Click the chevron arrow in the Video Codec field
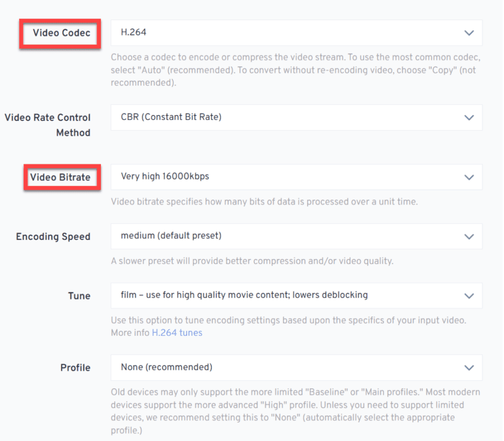 click(469, 33)
